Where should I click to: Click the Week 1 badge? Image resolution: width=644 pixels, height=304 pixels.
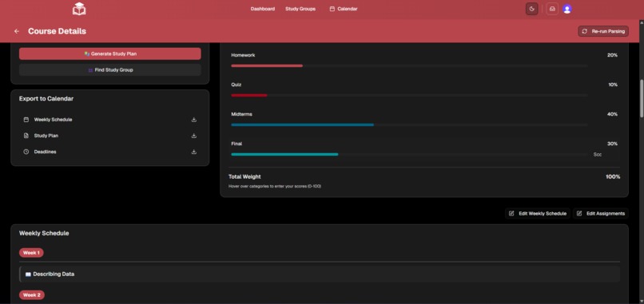pyautogui.click(x=31, y=253)
